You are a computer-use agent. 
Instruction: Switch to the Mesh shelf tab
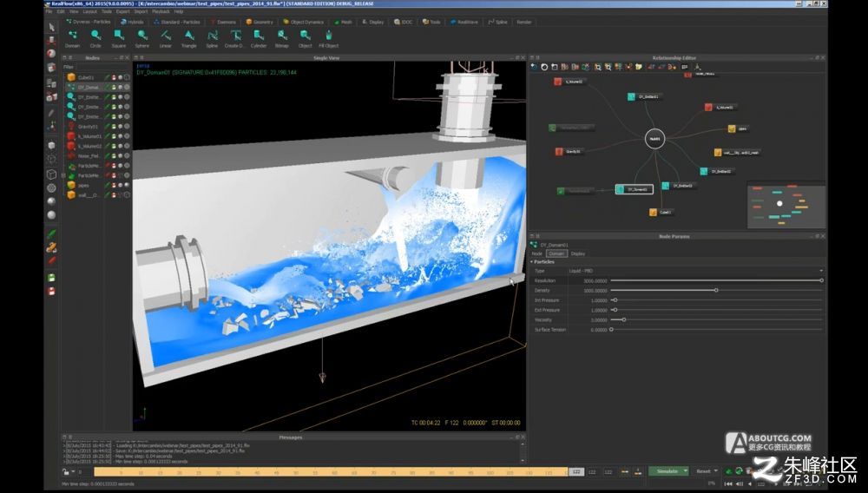pyautogui.click(x=343, y=22)
